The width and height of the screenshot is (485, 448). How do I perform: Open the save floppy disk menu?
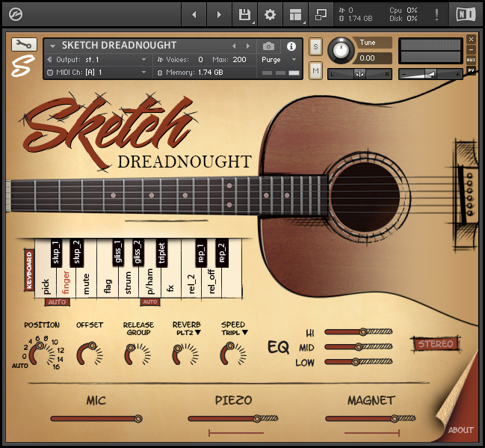[244, 14]
